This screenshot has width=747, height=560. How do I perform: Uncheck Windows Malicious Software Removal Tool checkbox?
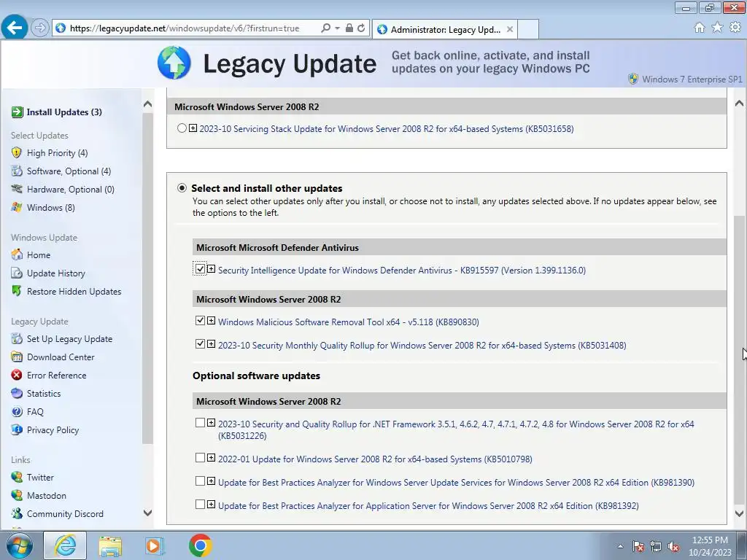coord(200,321)
